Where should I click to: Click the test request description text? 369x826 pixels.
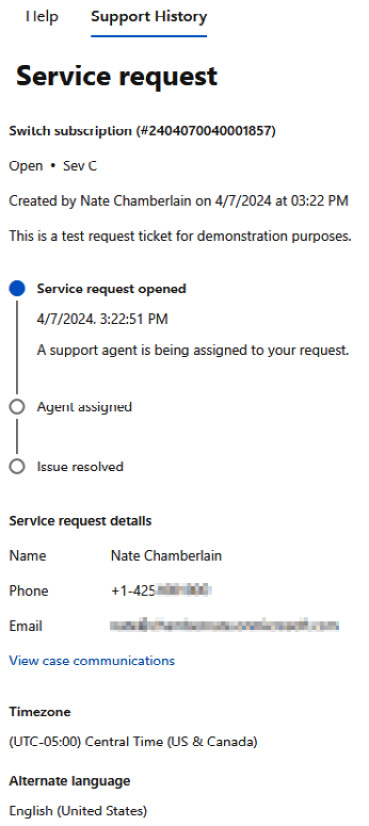(180, 237)
